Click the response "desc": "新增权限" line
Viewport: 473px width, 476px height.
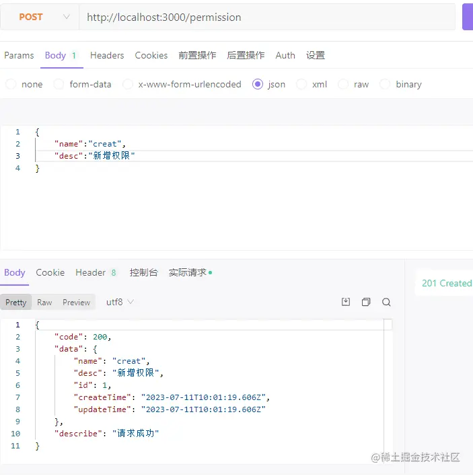point(118,373)
